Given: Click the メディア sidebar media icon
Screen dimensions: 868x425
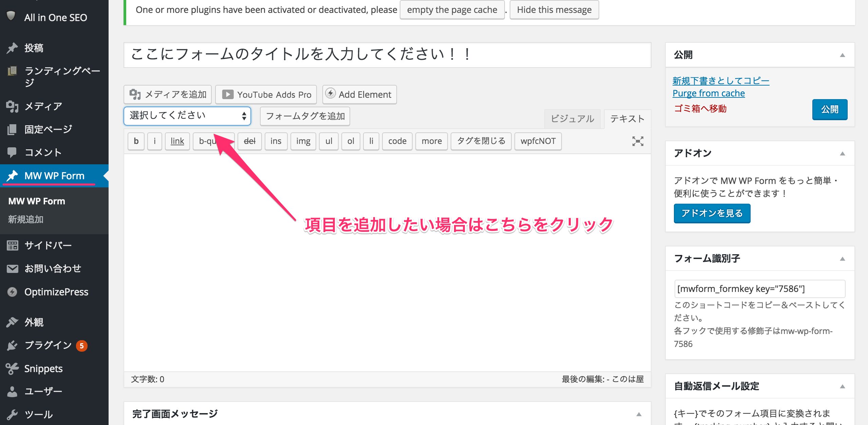Looking at the screenshot, I should click(x=12, y=107).
